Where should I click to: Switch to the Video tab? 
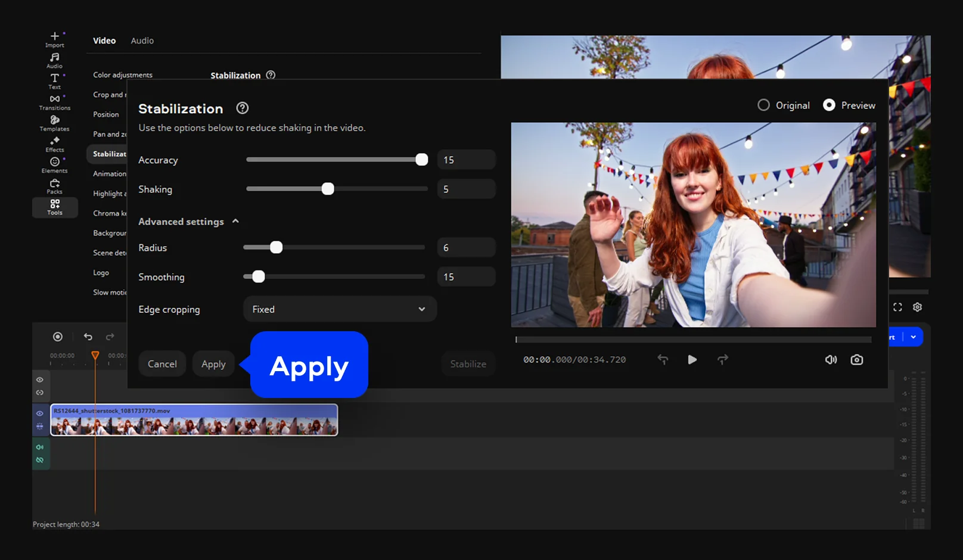click(104, 41)
